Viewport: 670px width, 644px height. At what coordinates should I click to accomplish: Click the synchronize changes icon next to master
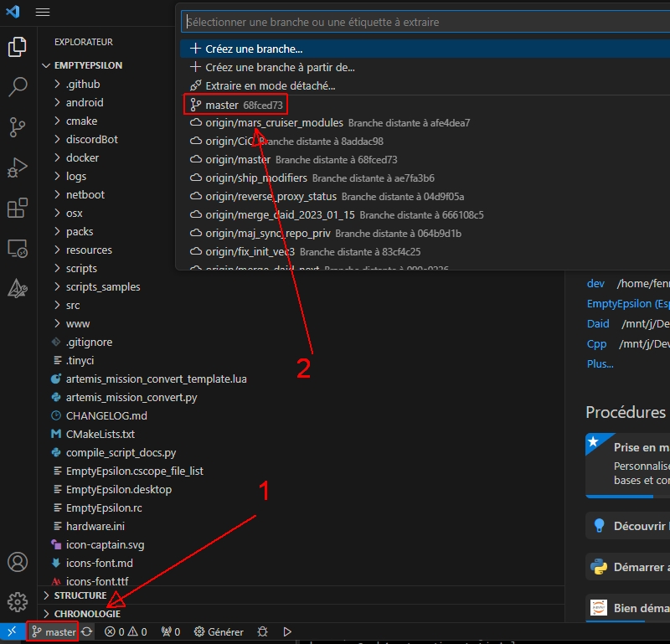[87, 631]
